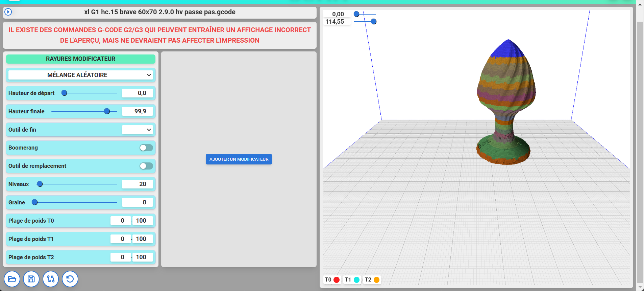Expand the Outil de fin dropdown
This screenshot has height=291, width=644.
coord(137,130)
